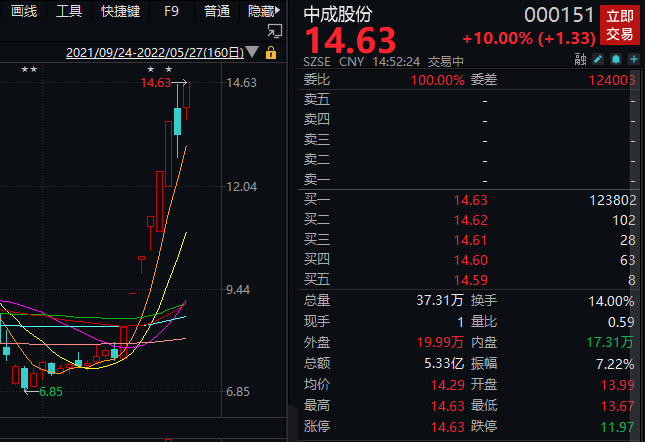The height and width of the screenshot is (442, 645).
Task: Toggle the orange lock icon
Action: [x=271, y=52]
